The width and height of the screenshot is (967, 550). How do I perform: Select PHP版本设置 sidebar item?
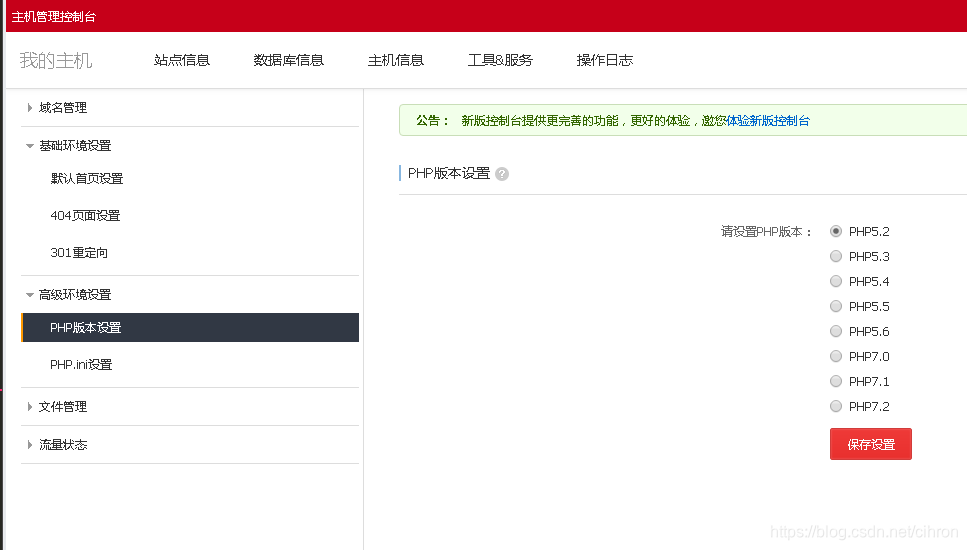[190, 327]
